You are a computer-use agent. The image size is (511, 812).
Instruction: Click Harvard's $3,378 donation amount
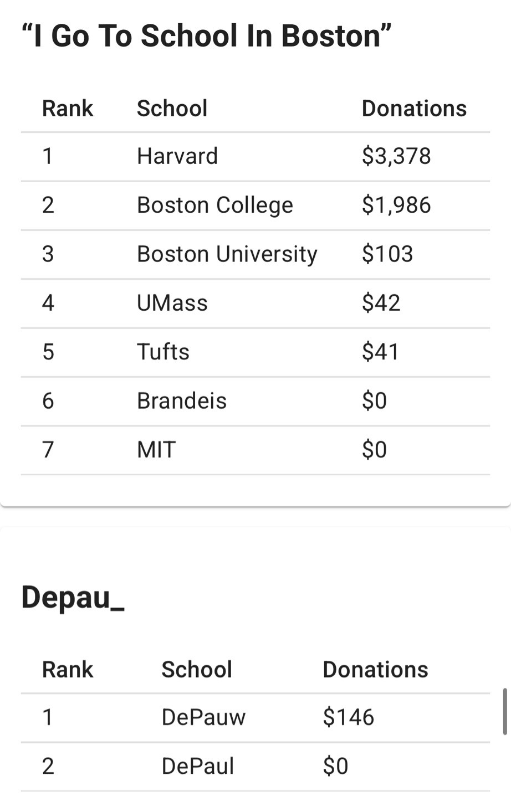click(x=396, y=156)
